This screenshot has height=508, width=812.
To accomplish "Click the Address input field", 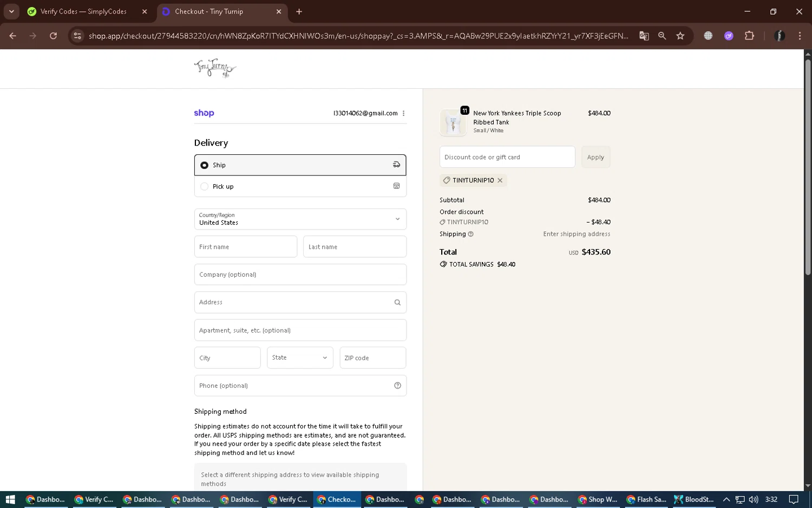I will 300,302.
